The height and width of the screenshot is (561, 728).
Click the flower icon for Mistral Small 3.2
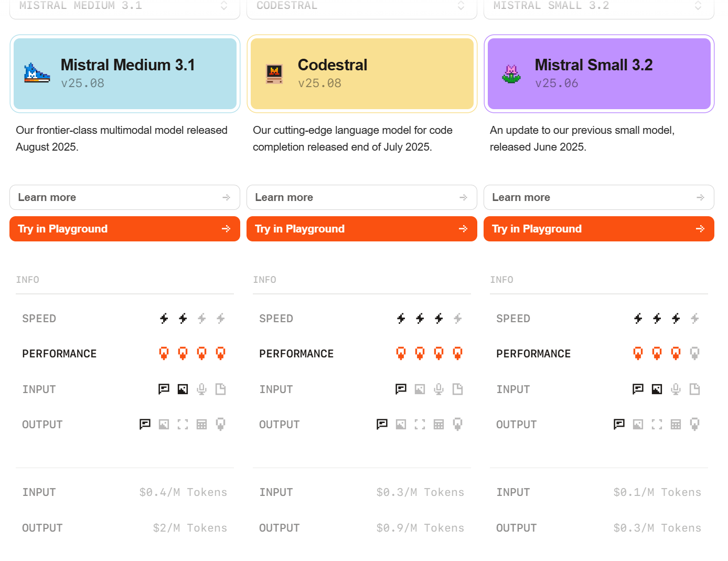pyautogui.click(x=511, y=73)
